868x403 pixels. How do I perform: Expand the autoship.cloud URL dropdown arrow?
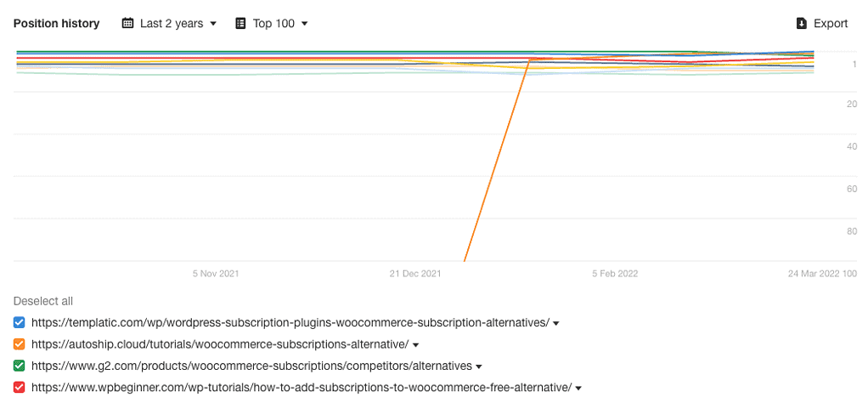[416, 345]
